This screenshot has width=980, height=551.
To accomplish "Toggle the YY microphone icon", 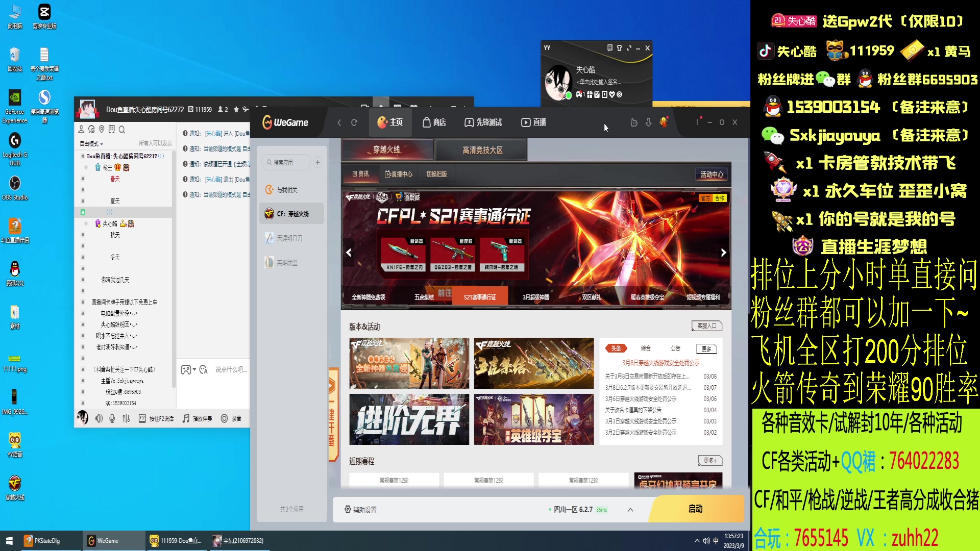I will pos(112,418).
